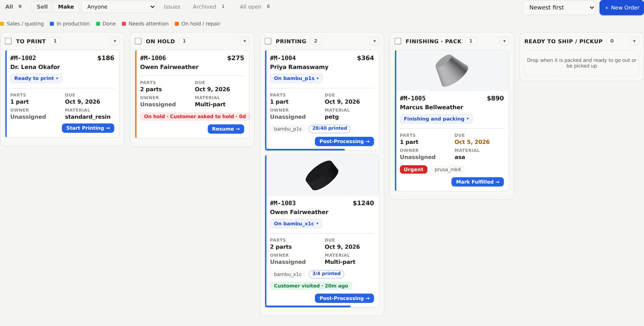
Task: Move M-1003 to Post-Processing
Action: pos(344,298)
